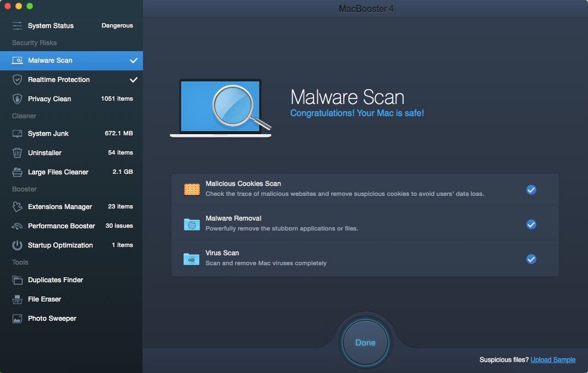Viewport: 588px width, 373px height.
Task: Select Large Files Cleaner
Action: (x=72, y=172)
